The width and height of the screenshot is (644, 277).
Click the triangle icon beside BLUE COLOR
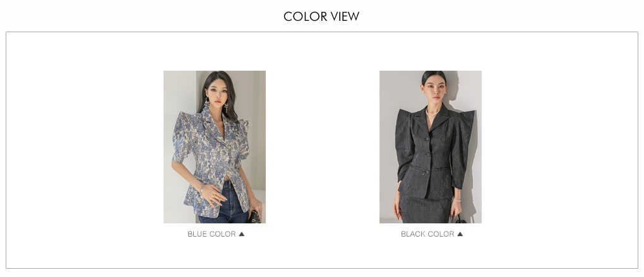[241, 234]
